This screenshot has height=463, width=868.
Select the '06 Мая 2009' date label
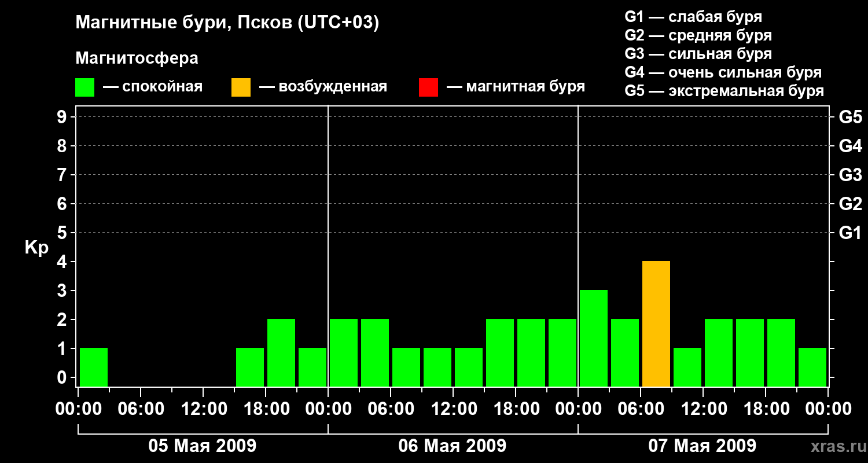[453, 446]
